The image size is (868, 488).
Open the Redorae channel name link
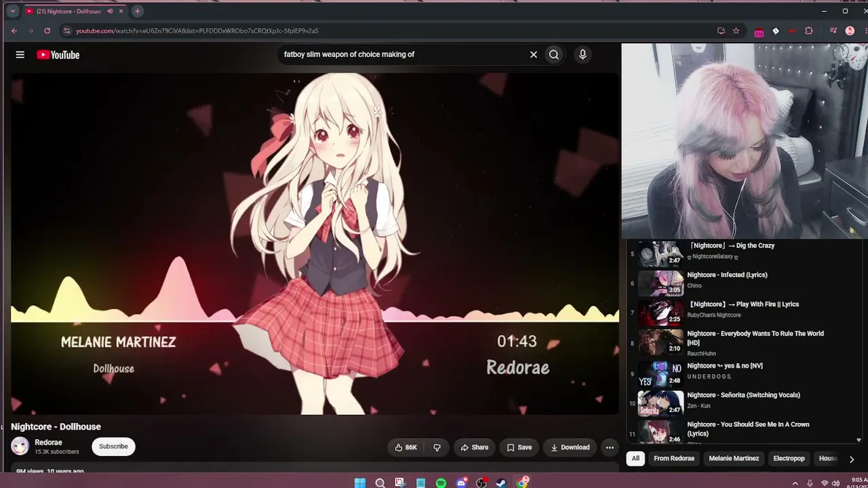click(49, 443)
